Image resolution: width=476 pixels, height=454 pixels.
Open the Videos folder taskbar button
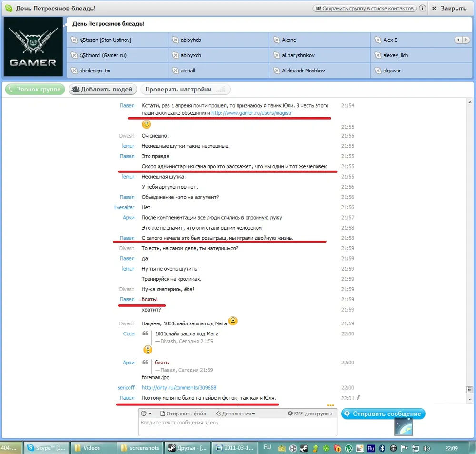93,448
